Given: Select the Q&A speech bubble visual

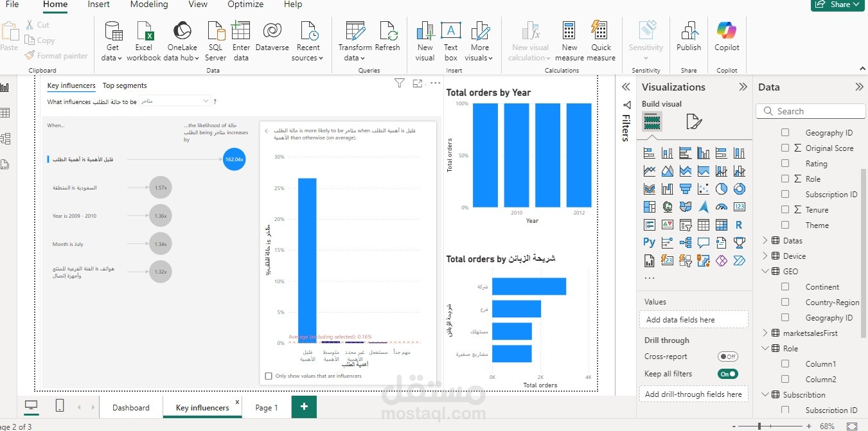Looking at the screenshot, I should [x=703, y=243].
